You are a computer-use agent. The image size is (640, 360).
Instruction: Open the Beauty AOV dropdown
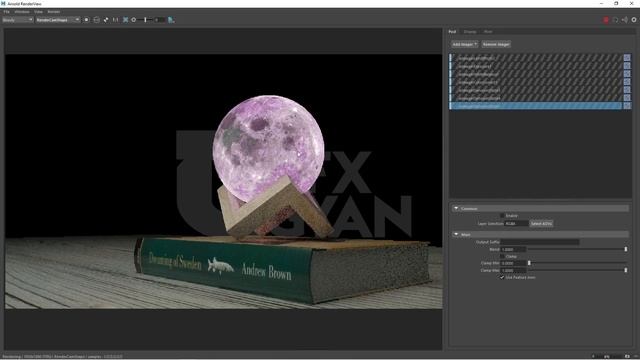18,20
